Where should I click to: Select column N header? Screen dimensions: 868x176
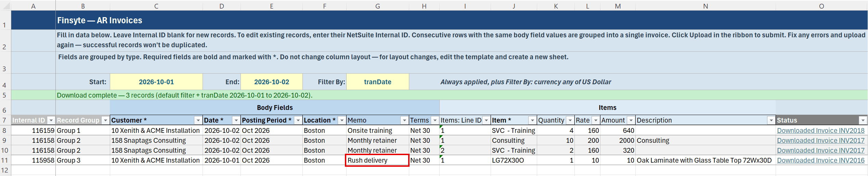coord(705,6)
